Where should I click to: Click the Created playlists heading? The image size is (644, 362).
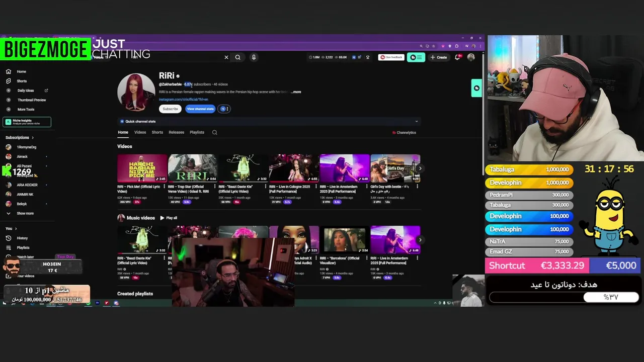(135, 294)
